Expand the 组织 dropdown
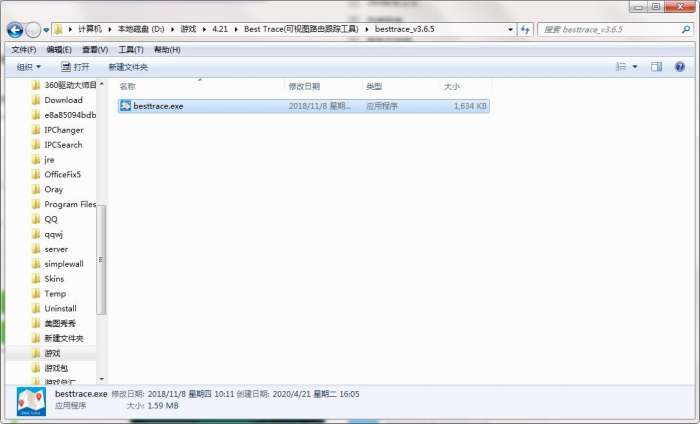 [x=29, y=67]
